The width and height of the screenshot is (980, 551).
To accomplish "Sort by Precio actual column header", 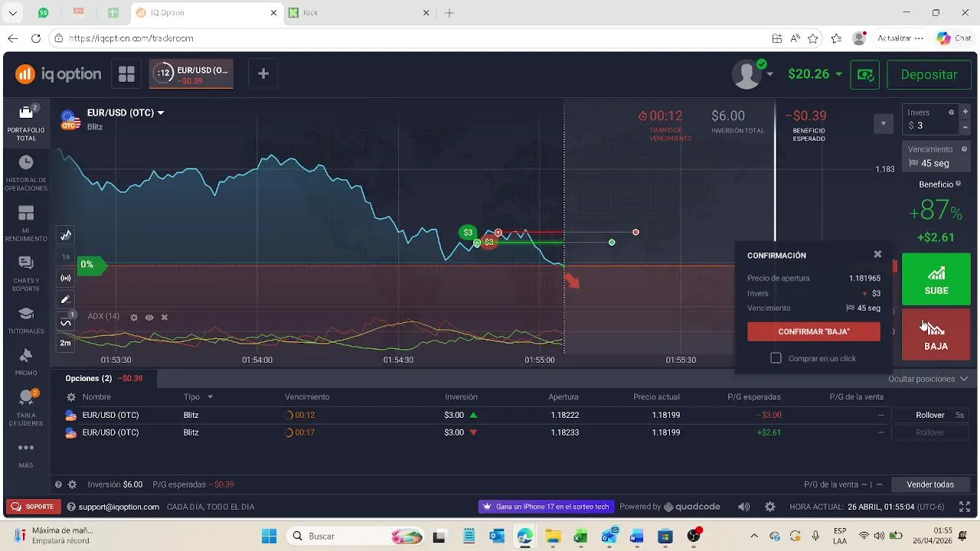I will tap(656, 397).
